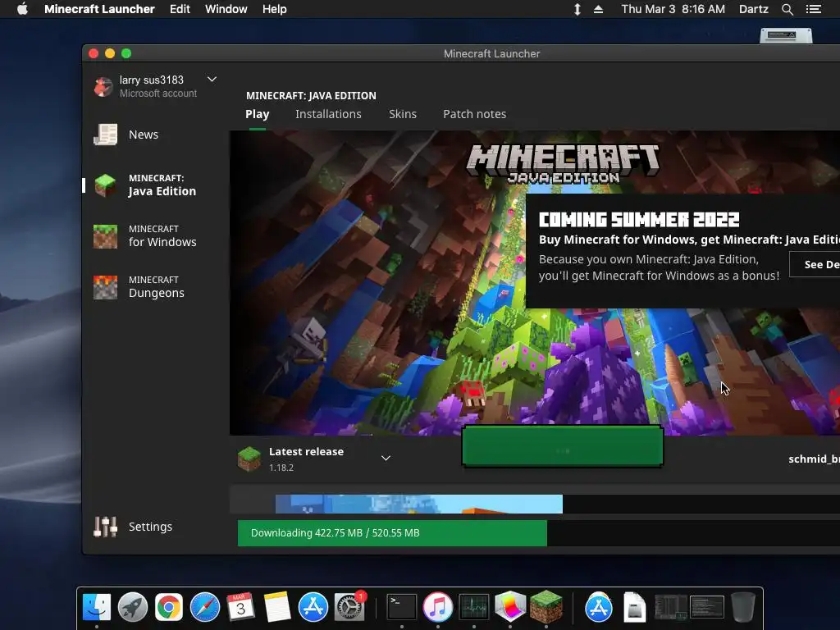Click the 1.18.2 version text

pos(281,468)
